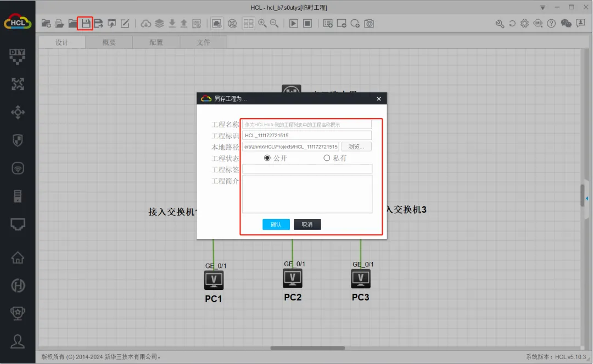Viewport: 593px width, 364px height.
Task: Click the WeChat speech bubbles icon
Action: [x=566, y=24]
